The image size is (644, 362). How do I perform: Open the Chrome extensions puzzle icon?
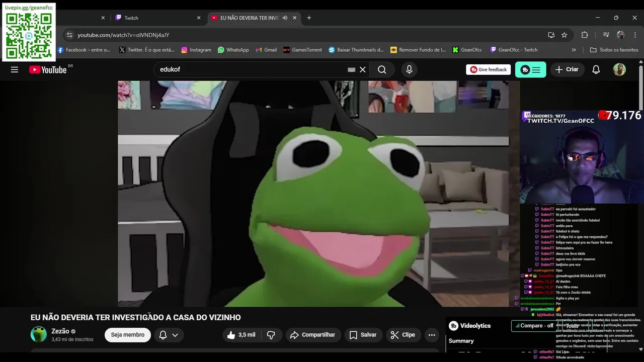point(585,35)
